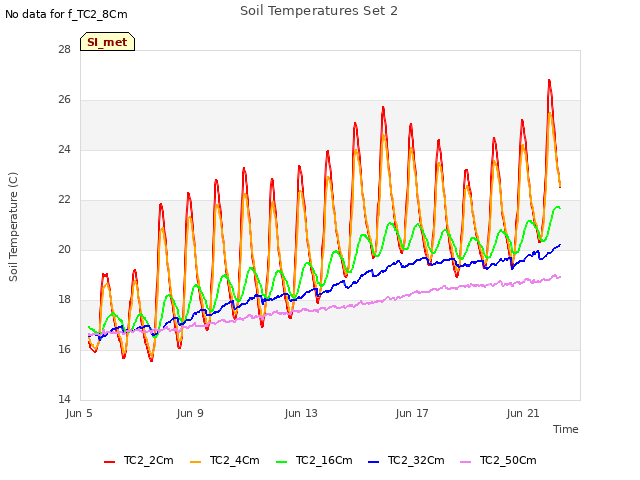
Task: Click the Soil Temperature (C) axis label
Action: [13, 227]
